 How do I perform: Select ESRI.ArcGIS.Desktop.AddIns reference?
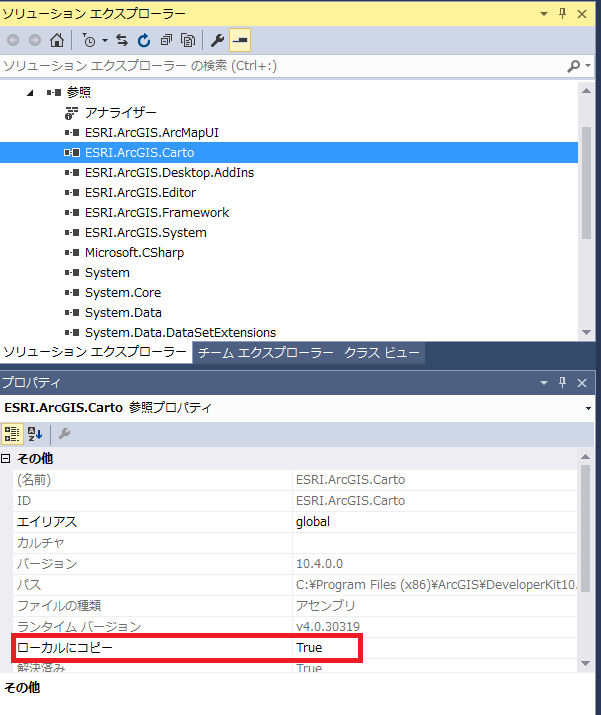click(x=169, y=173)
